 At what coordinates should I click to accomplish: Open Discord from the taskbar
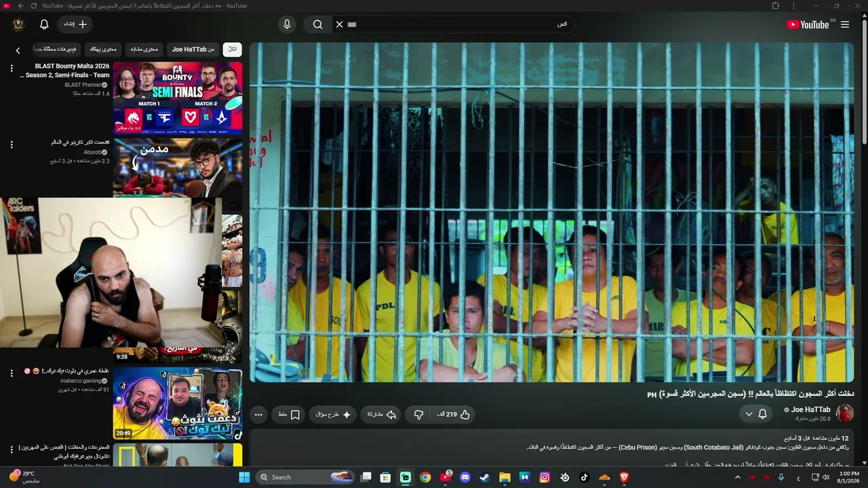(x=465, y=477)
